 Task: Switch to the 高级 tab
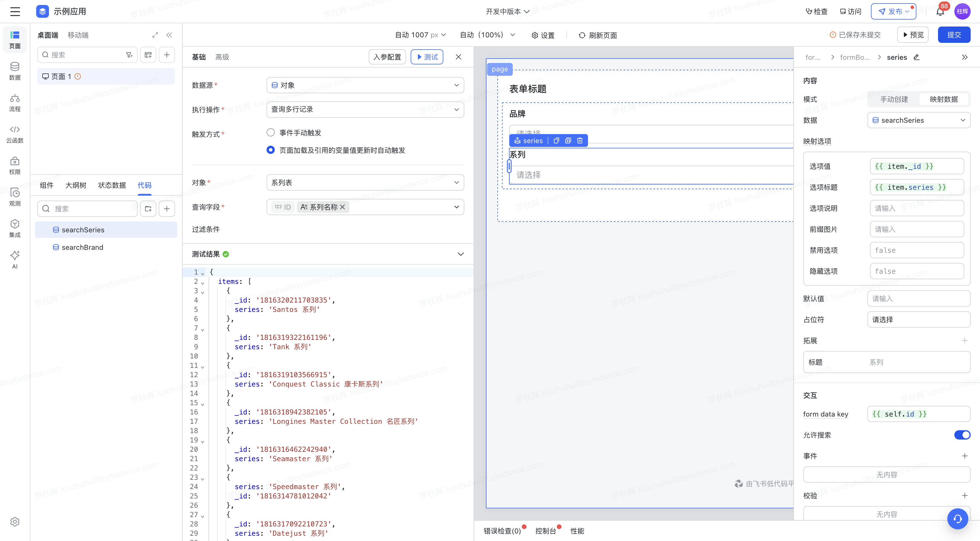pyautogui.click(x=222, y=57)
